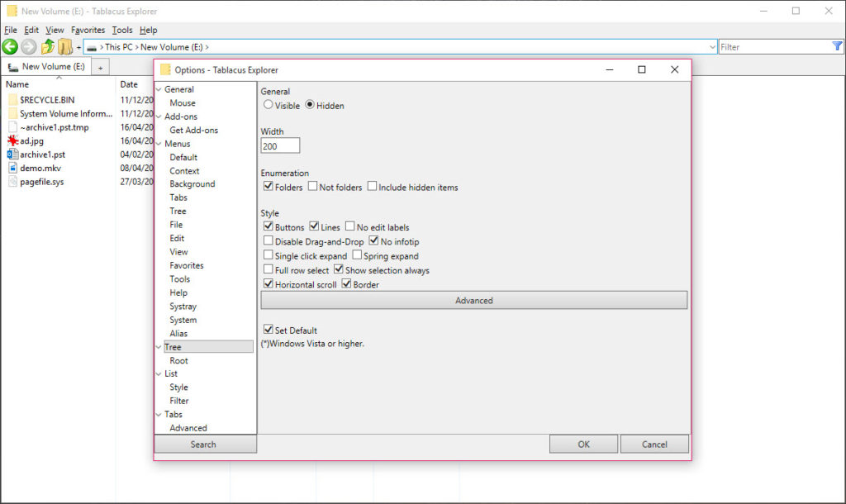Open the folders icon in toolbar
The image size is (846, 504).
click(65, 47)
